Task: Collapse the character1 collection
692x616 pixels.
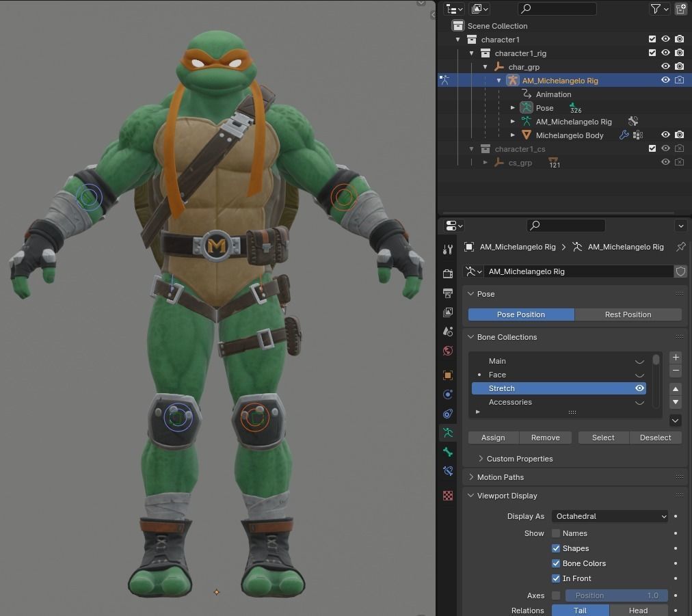Action: click(458, 39)
